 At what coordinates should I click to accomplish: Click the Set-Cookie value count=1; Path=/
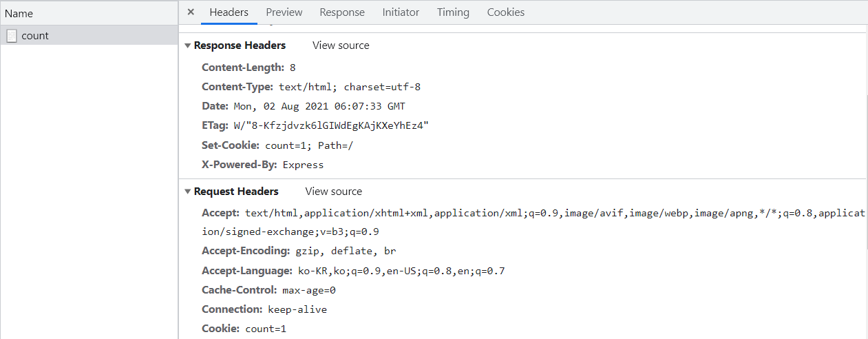tap(309, 146)
